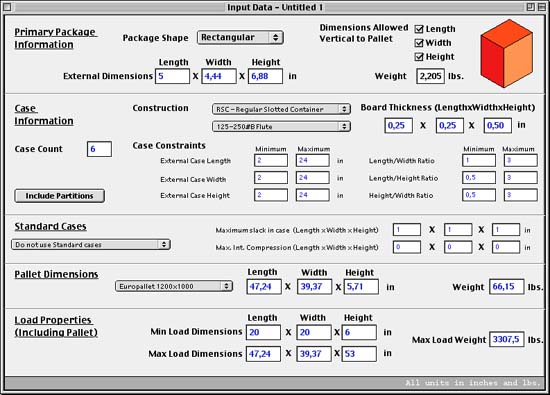Open the Europallet 1200x1000 dropdown
Screen dimensions: 550x395
[x=174, y=286]
